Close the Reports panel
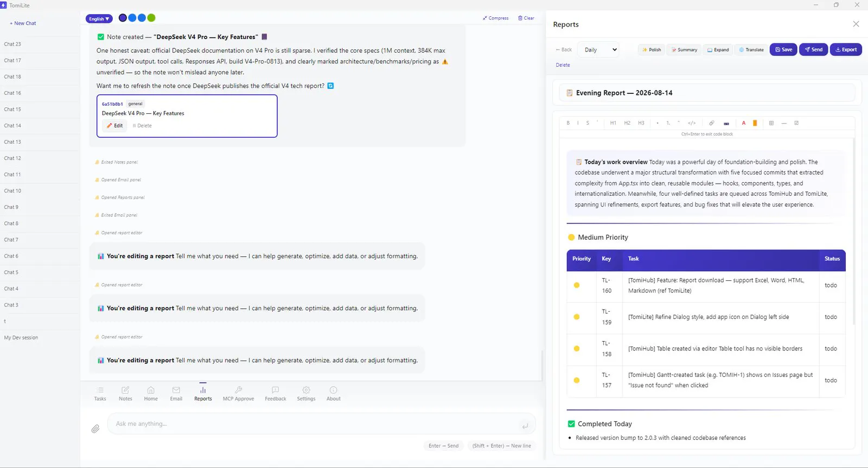 point(856,24)
